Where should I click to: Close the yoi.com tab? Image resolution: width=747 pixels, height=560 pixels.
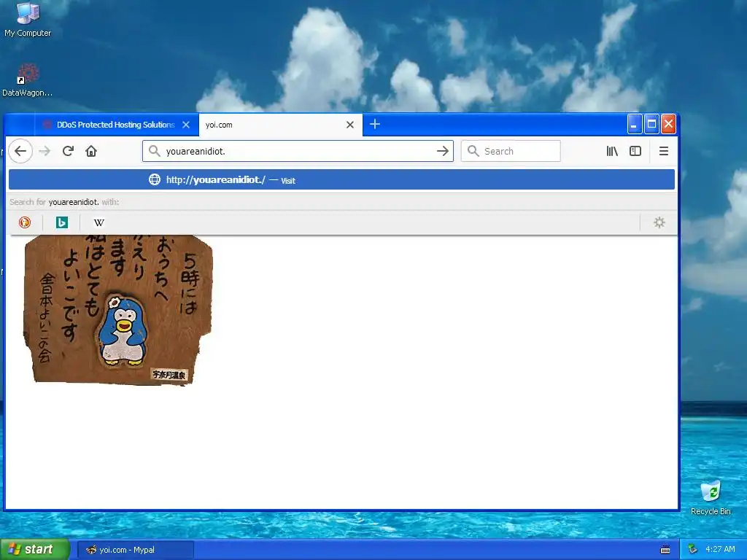350,125
